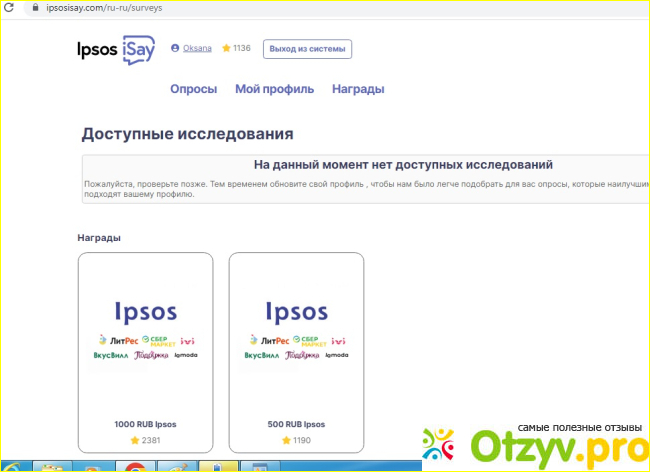Click the star icon next to 2381
This screenshot has height=472, width=650.
coord(133,440)
